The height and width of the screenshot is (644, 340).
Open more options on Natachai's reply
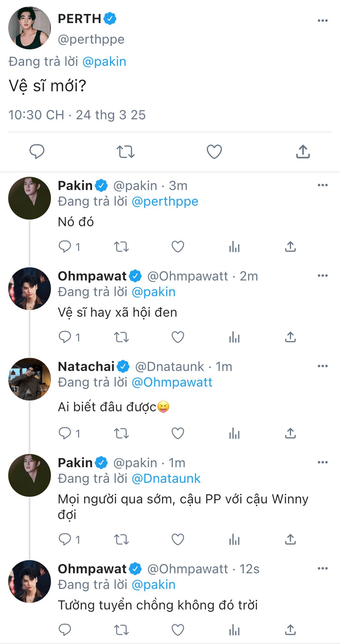pyautogui.click(x=322, y=366)
